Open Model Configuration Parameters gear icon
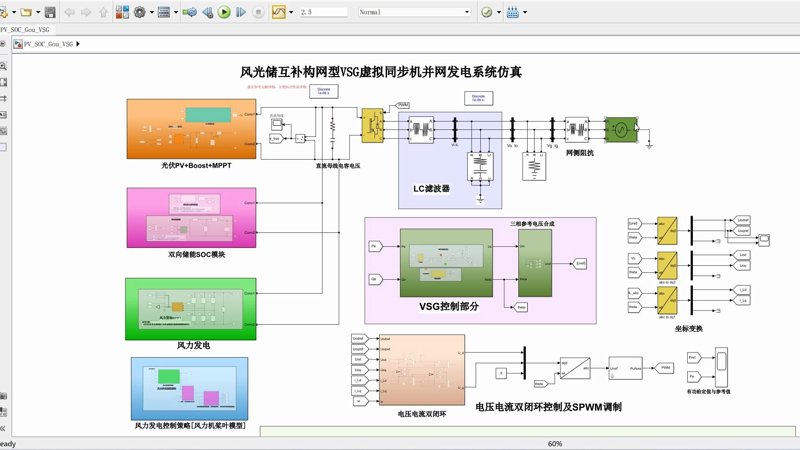 139,12
